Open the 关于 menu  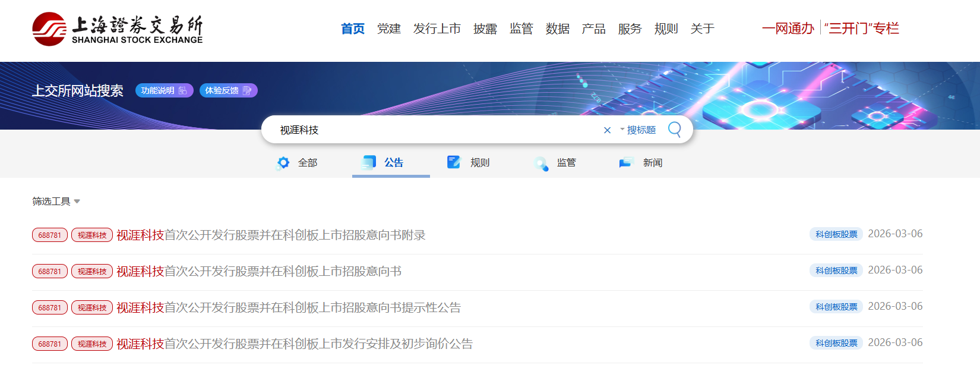click(x=703, y=29)
